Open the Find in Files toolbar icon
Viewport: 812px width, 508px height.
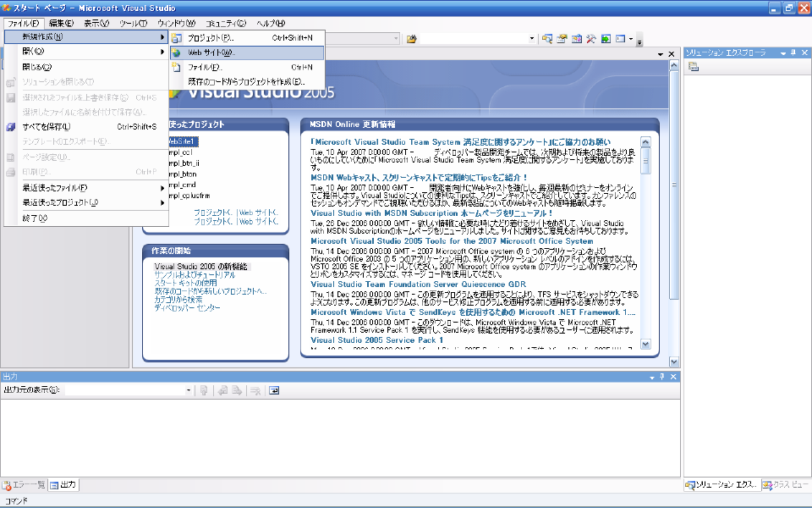[x=412, y=39]
